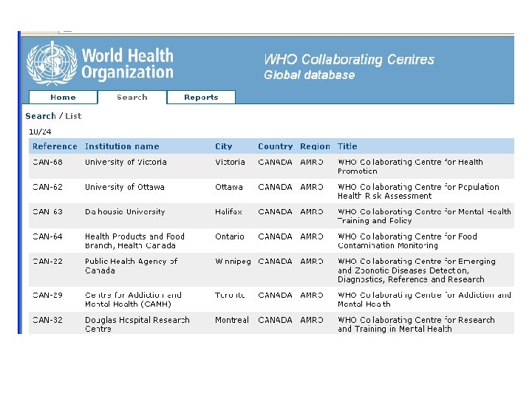Image resolution: width=532 pixels, height=399 pixels.
Task: Click the Victoria city cell
Action: pos(230,162)
